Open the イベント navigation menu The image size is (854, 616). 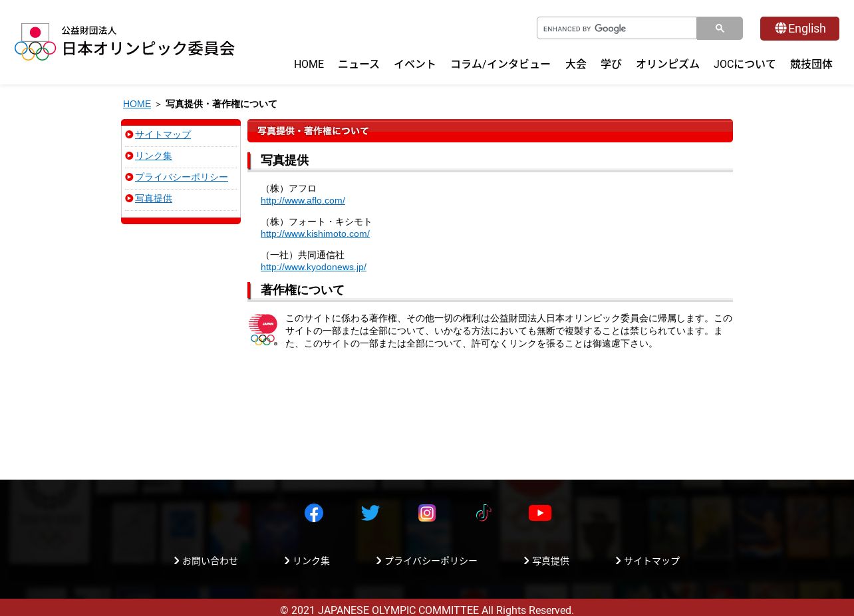(x=415, y=64)
